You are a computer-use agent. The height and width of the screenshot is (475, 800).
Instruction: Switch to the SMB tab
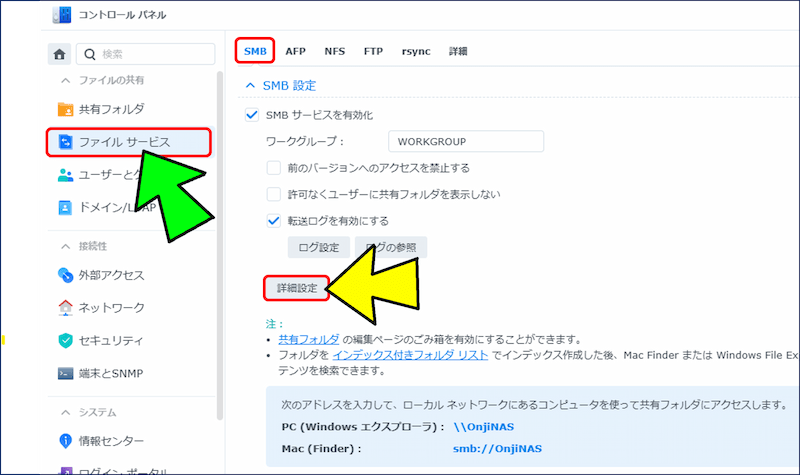coord(255,51)
